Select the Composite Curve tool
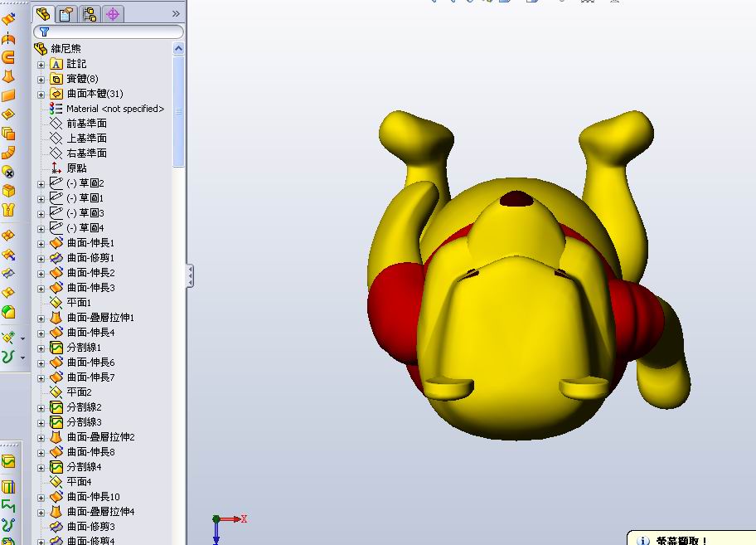 point(8,506)
